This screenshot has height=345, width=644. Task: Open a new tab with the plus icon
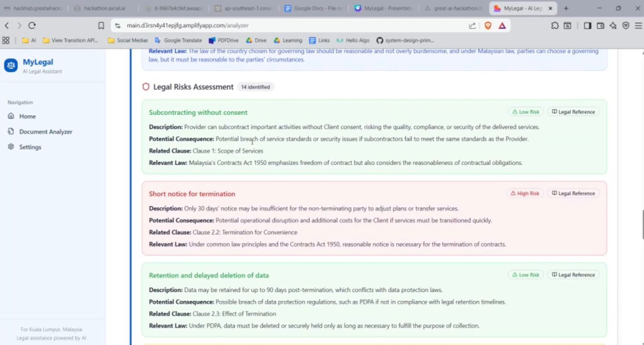click(566, 8)
